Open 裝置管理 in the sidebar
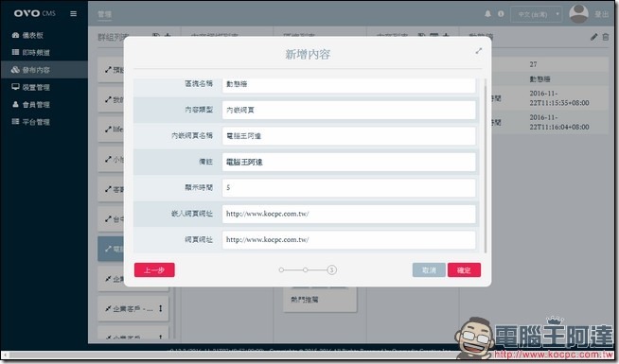 click(31, 87)
